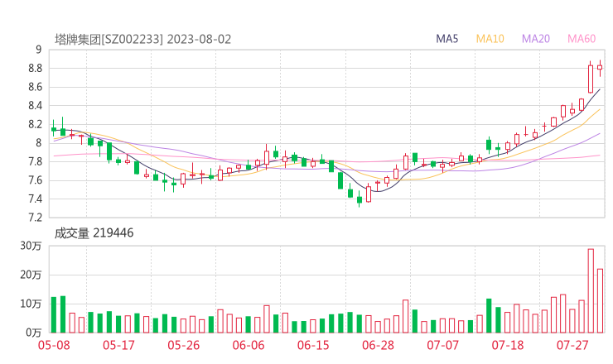613x364 pixels.
Task: Click the 8.6 price axis label
Action: (35, 87)
